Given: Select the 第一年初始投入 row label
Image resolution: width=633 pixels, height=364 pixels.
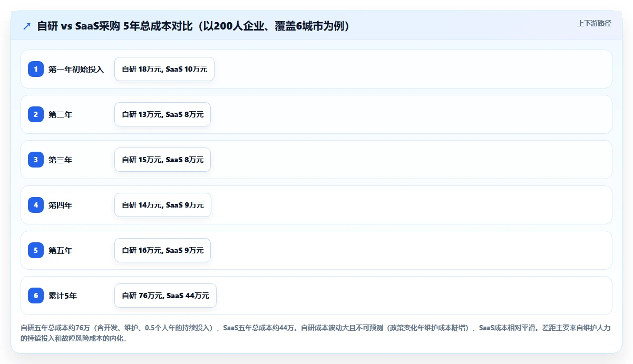Looking at the screenshot, I should tap(76, 69).
